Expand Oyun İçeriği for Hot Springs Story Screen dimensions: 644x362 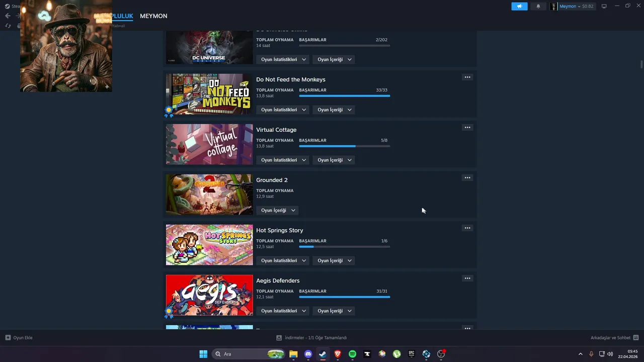[x=334, y=260]
